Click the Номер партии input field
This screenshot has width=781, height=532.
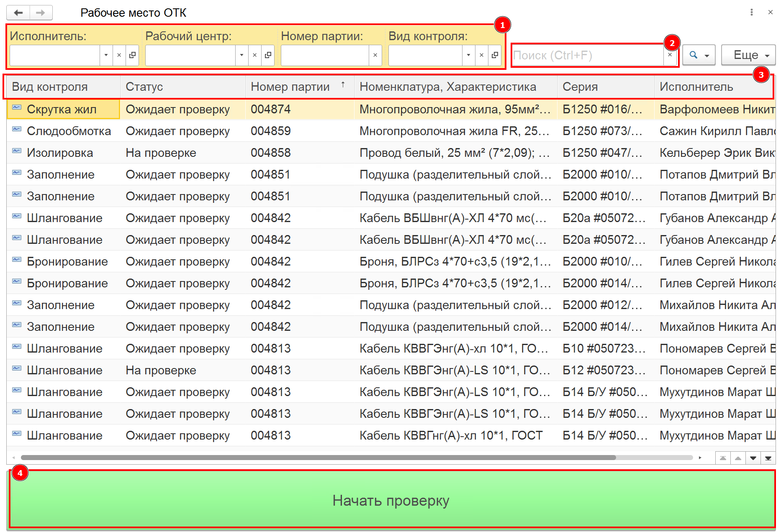click(x=325, y=55)
